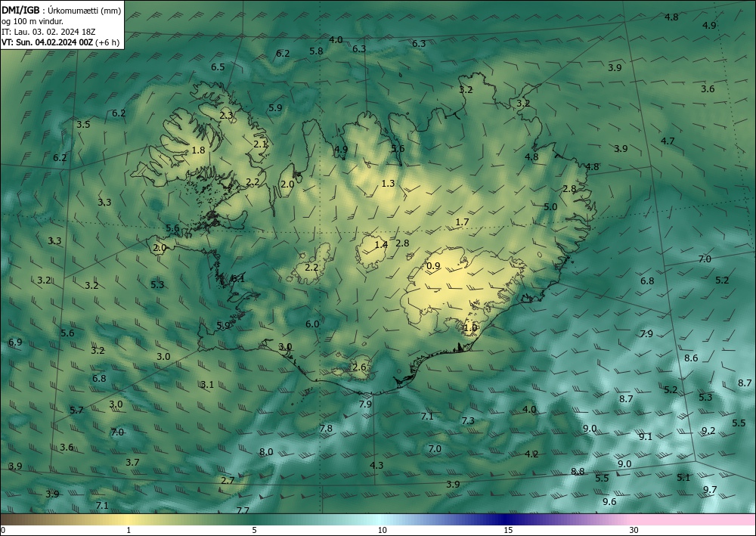756x536 pixels.
Task: Click the "6.5" value north of the Westfjords
Action: pyautogui.click(x=218, y=67)
